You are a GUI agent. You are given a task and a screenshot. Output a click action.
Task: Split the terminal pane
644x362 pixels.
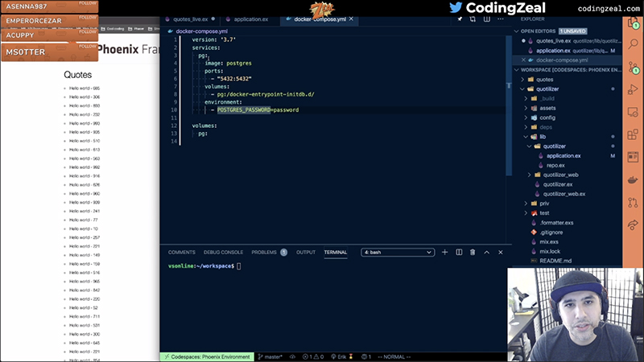(459, 252)
